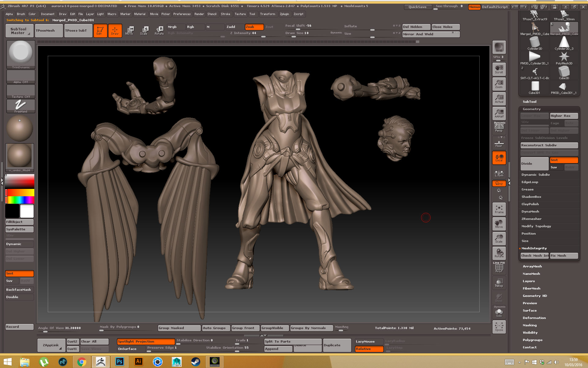Viewport: 588px width, 368px height.
Task: Open the Transform menu
Action: coord(267,14)
